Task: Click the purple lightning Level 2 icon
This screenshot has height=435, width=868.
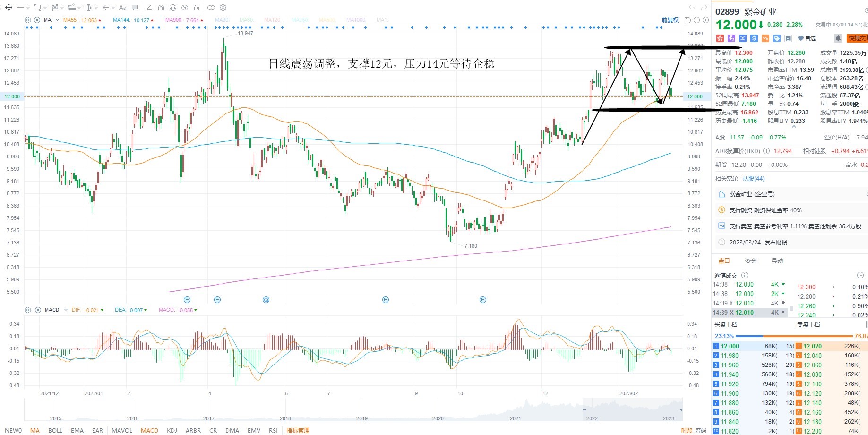Action: pos(731,38)
